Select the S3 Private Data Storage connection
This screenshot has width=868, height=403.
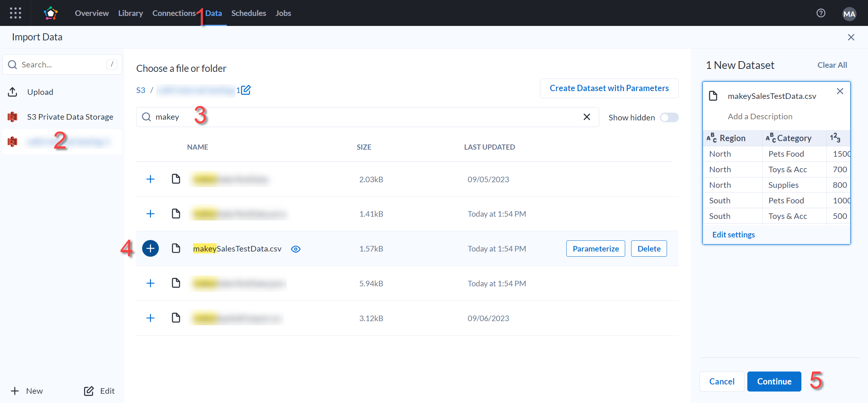tap(70, 116)
